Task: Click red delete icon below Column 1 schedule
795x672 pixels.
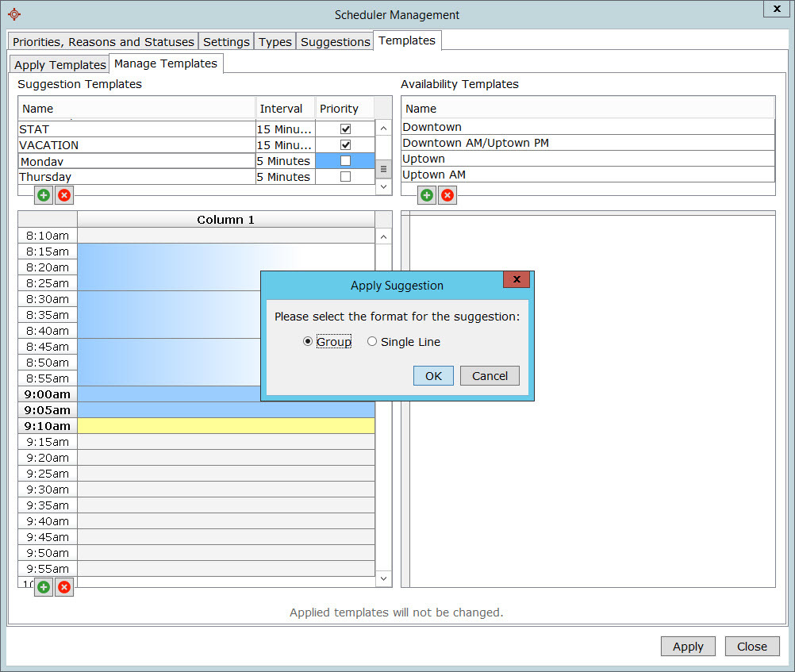Action: coord(64,587)
